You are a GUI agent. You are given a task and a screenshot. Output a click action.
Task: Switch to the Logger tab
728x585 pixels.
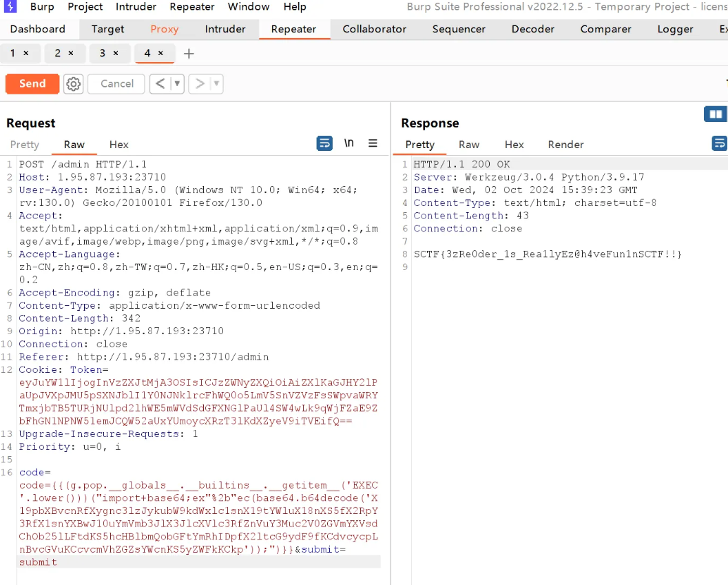[675, 29]
